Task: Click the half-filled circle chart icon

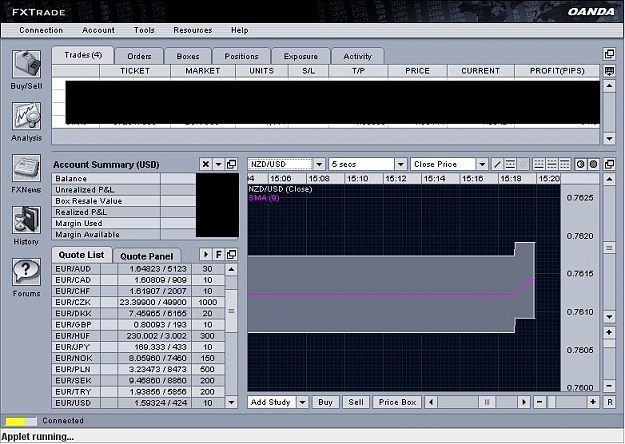Action: tap(581, 164)
